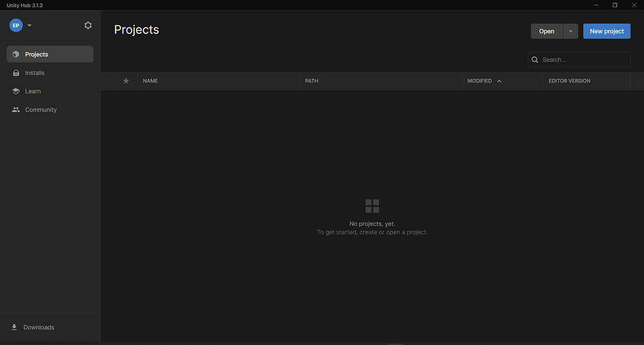Open the dropdown arrow beside the Open button

pos(570,31)
